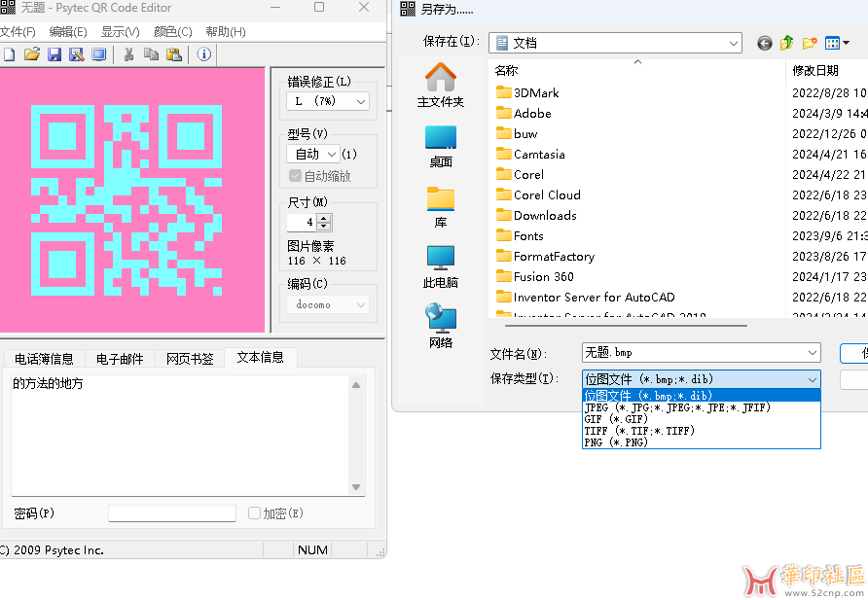Collapse the 保存类型 dropdown arrow
868x600 pixels.
point(813,379)
